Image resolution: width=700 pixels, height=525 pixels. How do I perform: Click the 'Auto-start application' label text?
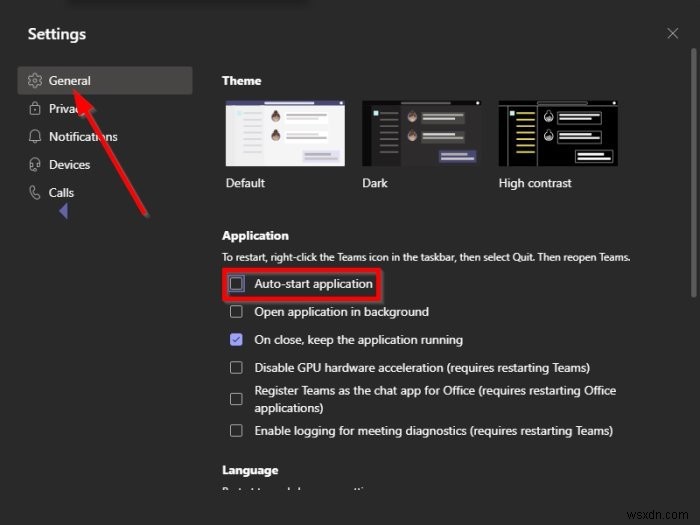[313, 284]
